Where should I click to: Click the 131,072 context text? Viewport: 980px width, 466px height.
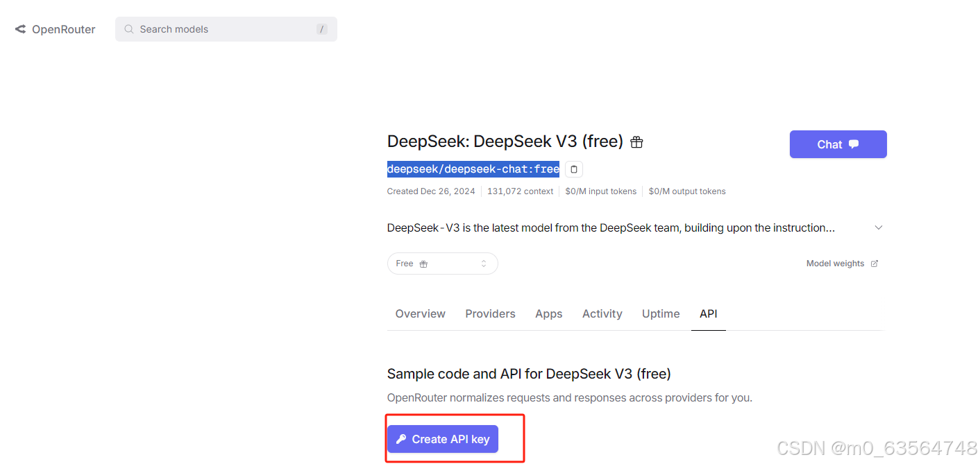click(x=521, y=191)
